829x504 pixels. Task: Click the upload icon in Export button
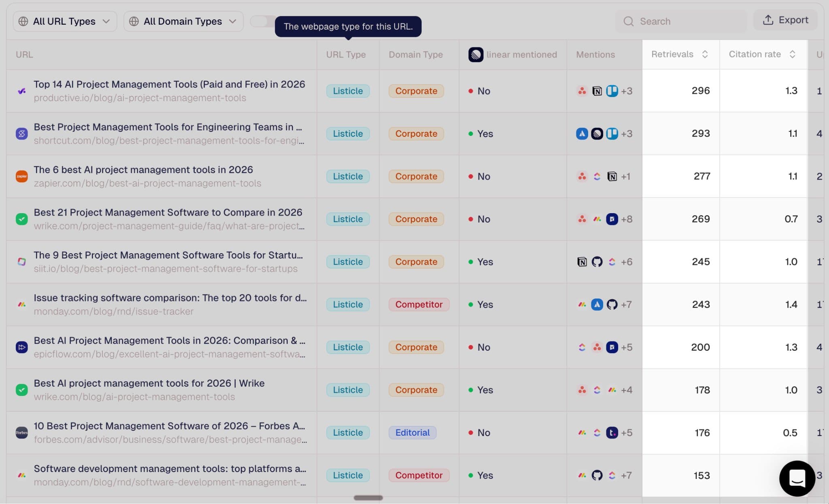pos(768,20)
